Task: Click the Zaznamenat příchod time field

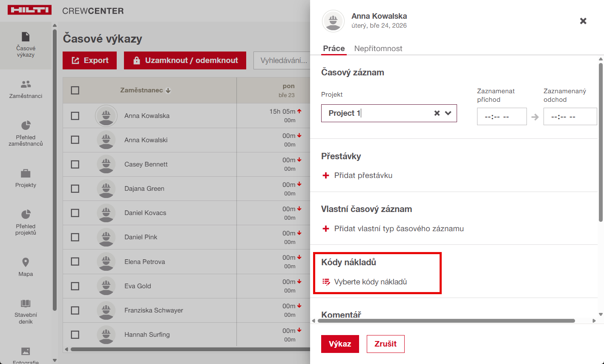Action: 501,117
